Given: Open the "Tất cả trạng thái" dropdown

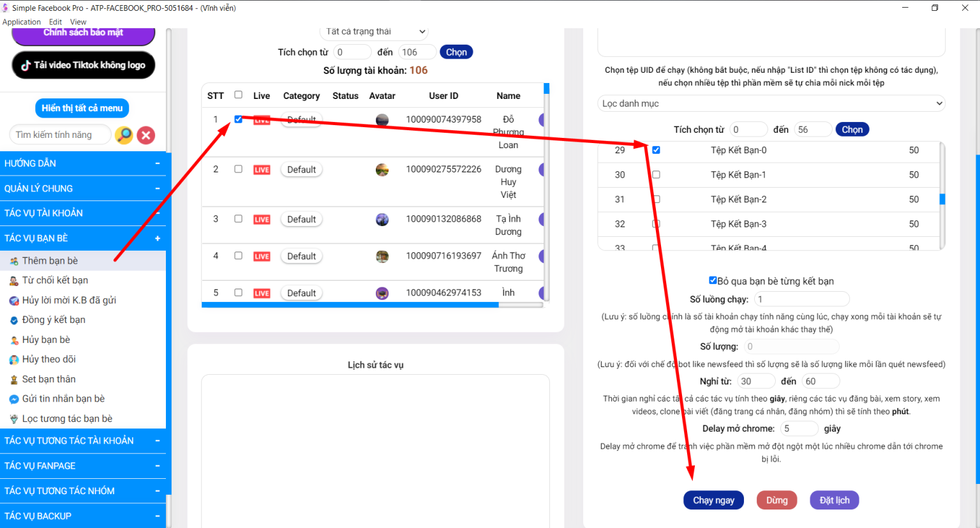Looking at the screenshot, I should tap(374, 31).
